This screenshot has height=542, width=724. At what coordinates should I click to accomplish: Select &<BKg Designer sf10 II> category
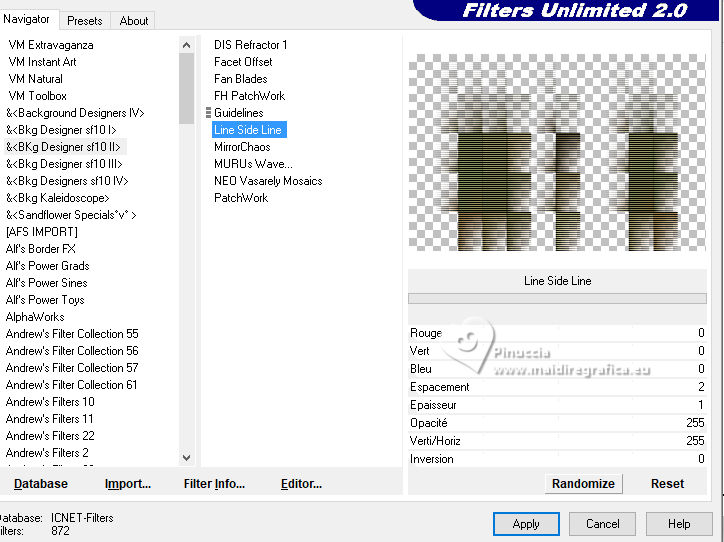tap(63, 147)
